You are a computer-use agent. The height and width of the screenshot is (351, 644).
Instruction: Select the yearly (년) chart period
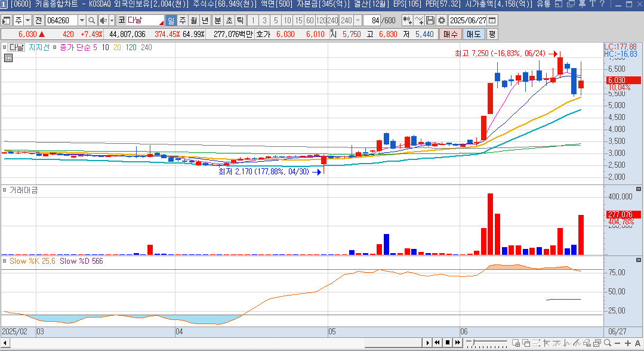[205, 20]
